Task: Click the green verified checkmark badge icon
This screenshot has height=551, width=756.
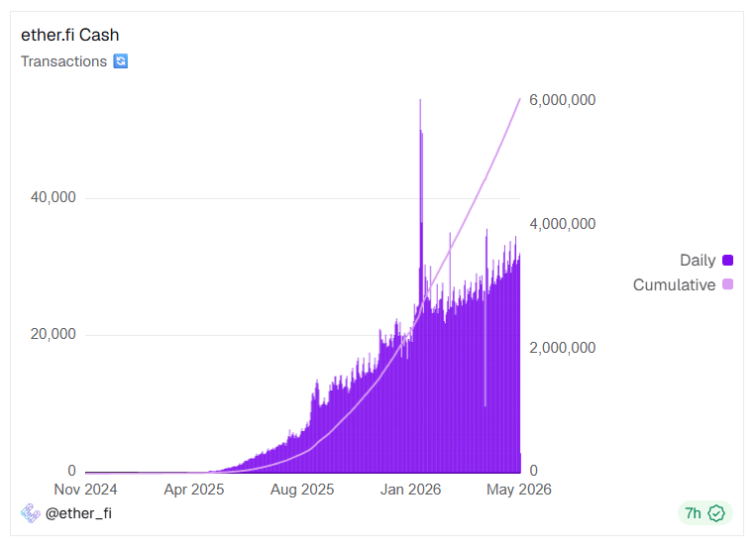Action: point(716,513)
